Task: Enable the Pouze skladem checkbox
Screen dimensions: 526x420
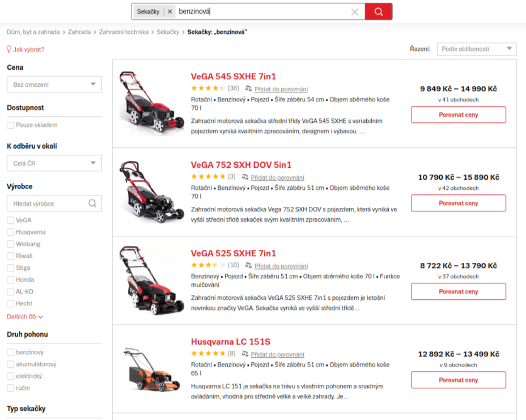Action: (x=11, y=125)
